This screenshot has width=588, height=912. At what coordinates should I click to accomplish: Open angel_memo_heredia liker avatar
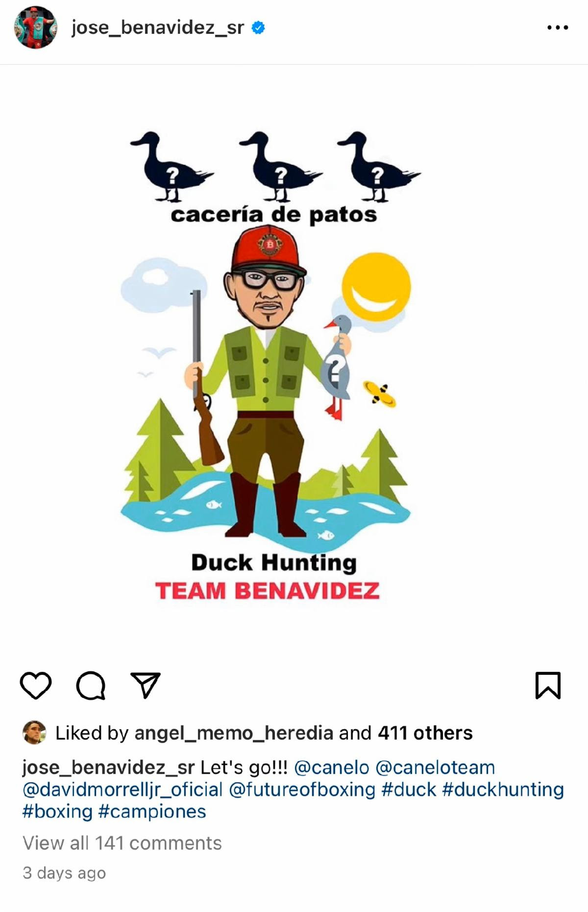34,733
